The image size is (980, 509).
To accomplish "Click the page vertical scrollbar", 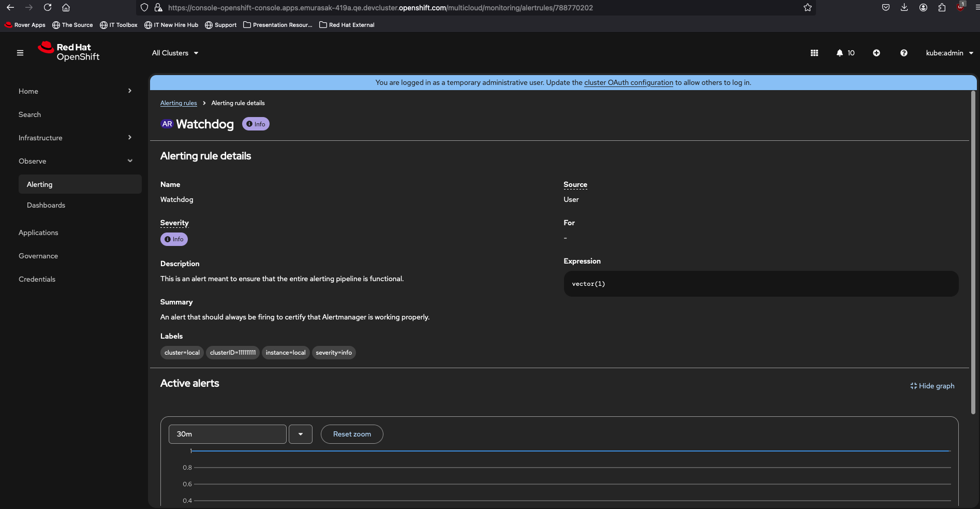I will pos(973,252).
